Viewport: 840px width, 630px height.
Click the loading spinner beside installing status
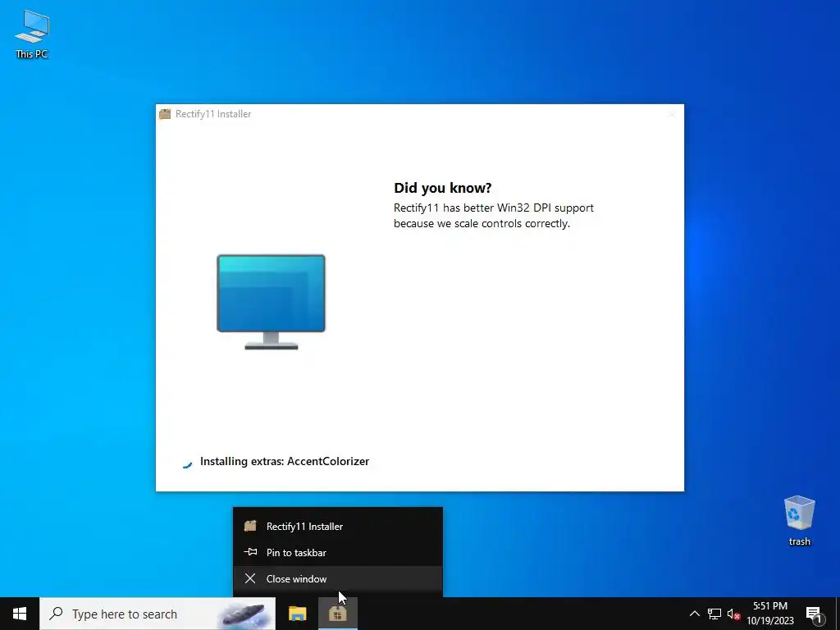187,464
